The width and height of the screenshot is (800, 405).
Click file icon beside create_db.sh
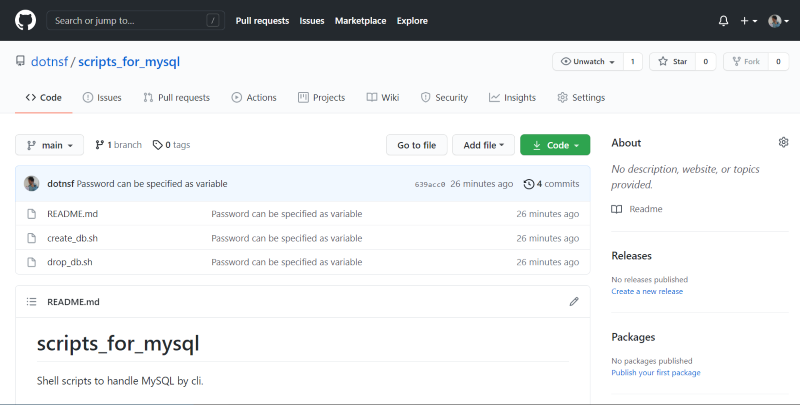pos(32,238)
